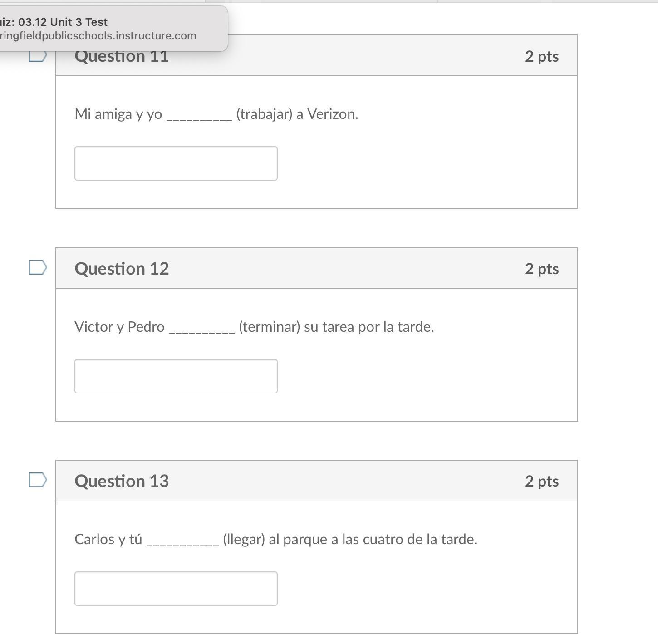Click Question 13's '2 pts' label

click(541, 481)
